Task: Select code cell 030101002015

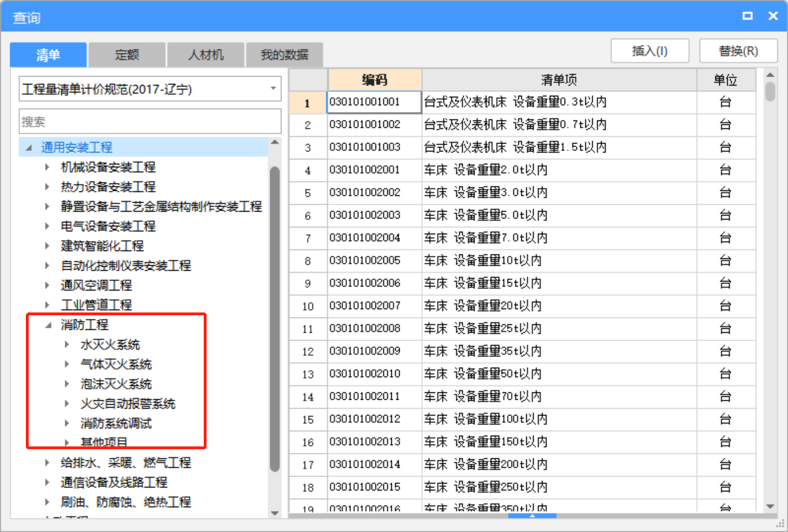Action: (x=375, y=487)
